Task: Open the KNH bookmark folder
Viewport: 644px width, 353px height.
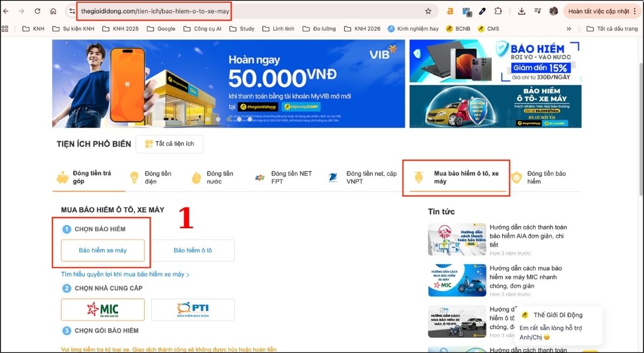Action: coord(34,29)
